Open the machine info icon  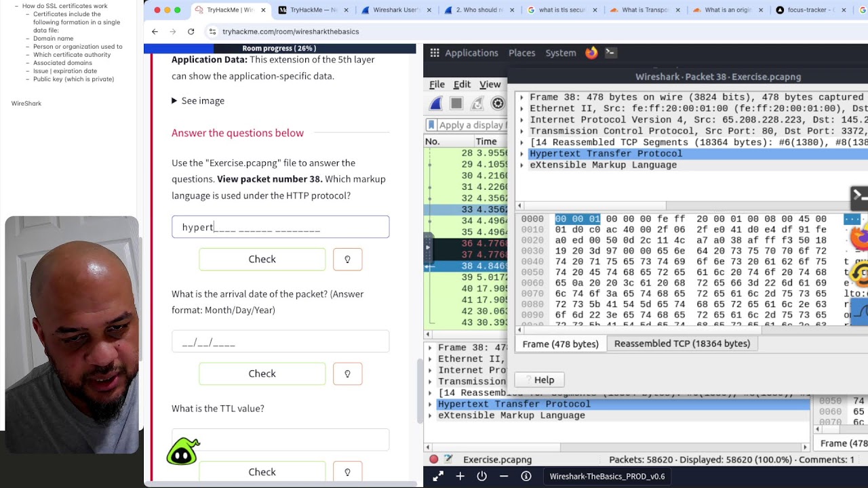tap(526, 476)
